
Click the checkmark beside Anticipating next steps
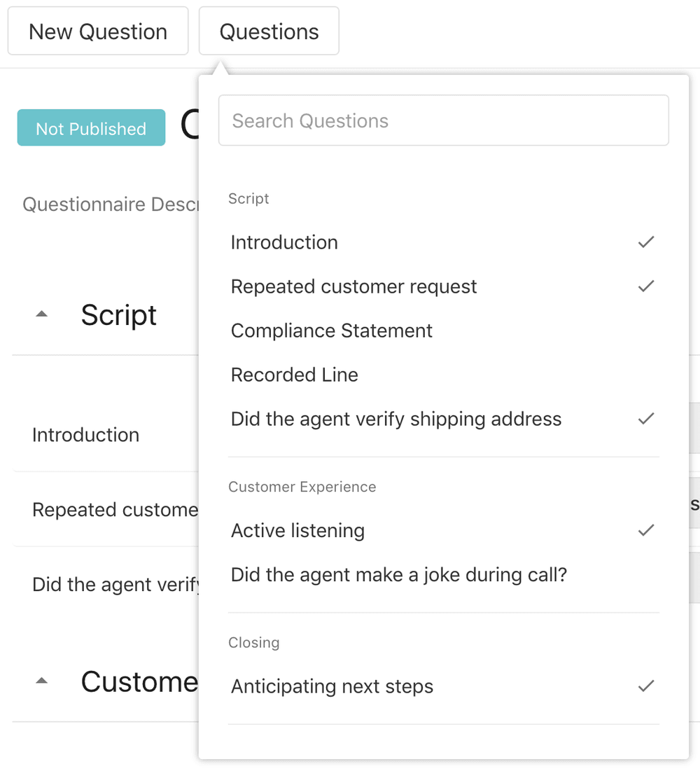pyautogui.click(x=645, y=686)
